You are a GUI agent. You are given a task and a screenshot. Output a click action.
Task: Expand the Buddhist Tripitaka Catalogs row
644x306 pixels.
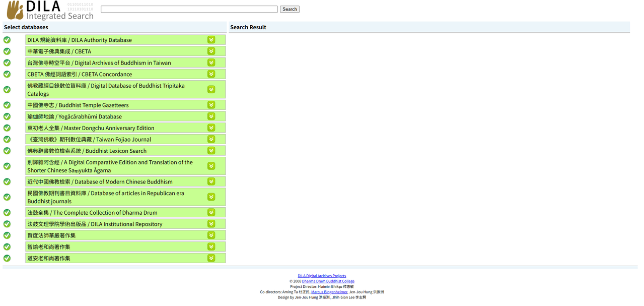(x=211, y=89)
